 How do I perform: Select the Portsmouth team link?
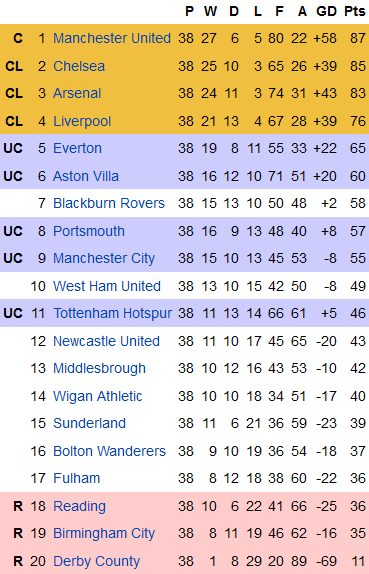(x=89, y=231)
